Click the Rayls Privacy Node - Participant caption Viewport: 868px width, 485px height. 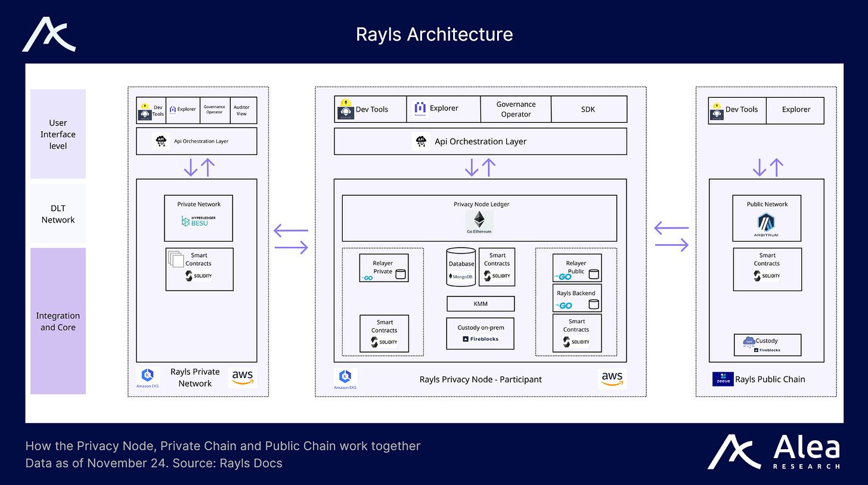click(x=480, y=379)
